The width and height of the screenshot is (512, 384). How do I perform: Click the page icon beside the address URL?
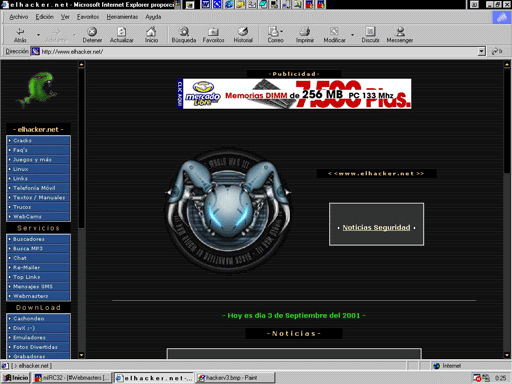pos(36,51)
